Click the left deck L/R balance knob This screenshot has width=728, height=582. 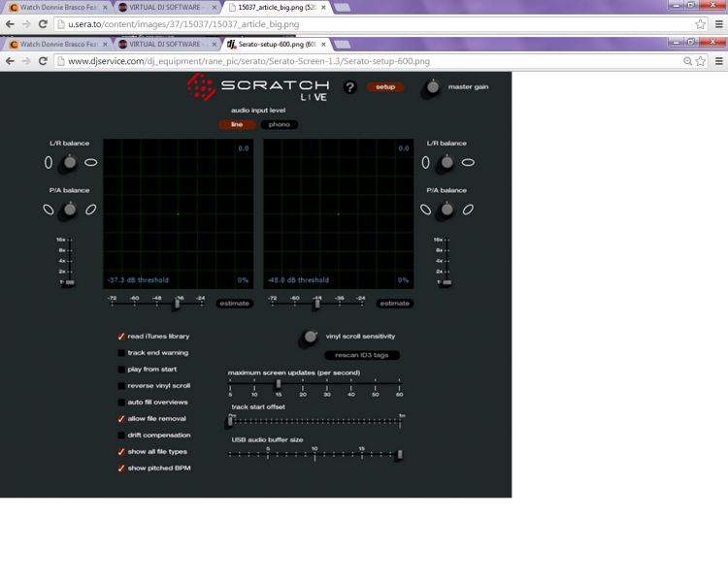pyautogui.click(x=70, y=162)
